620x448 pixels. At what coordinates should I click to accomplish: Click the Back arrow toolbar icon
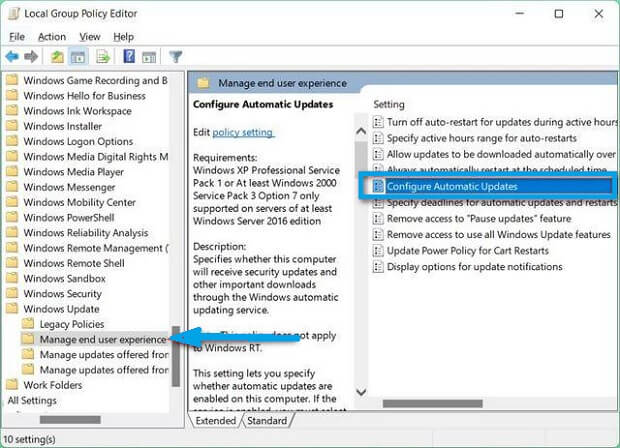12,57
